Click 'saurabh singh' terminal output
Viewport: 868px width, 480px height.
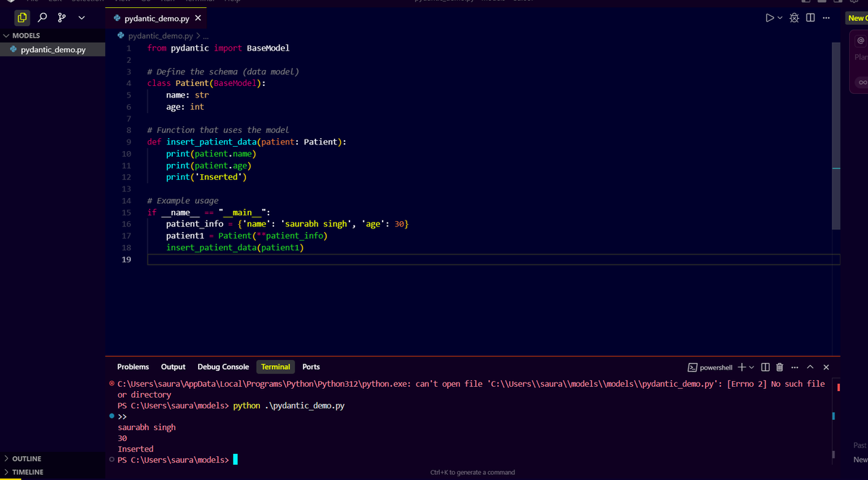147,427
